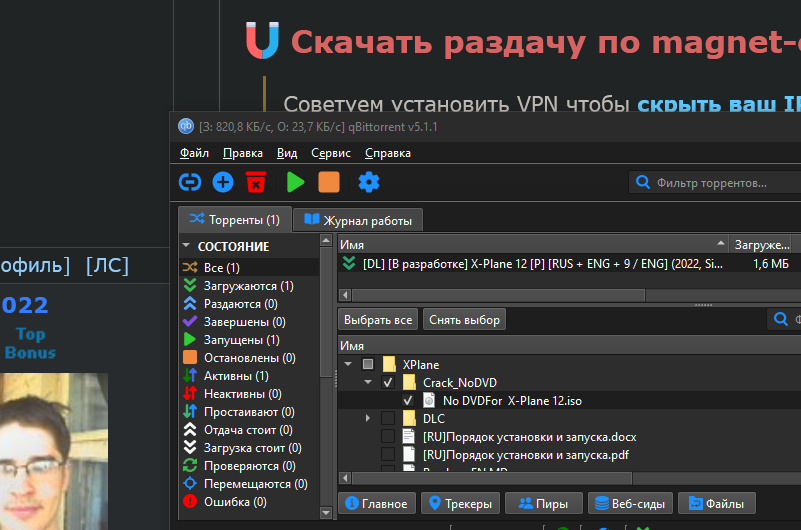Collapse the Crack_NoDVD folder

click(368, 382)
